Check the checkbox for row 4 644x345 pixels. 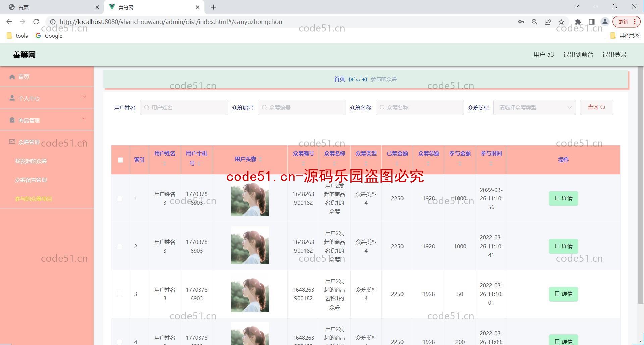tap(120, 342)
